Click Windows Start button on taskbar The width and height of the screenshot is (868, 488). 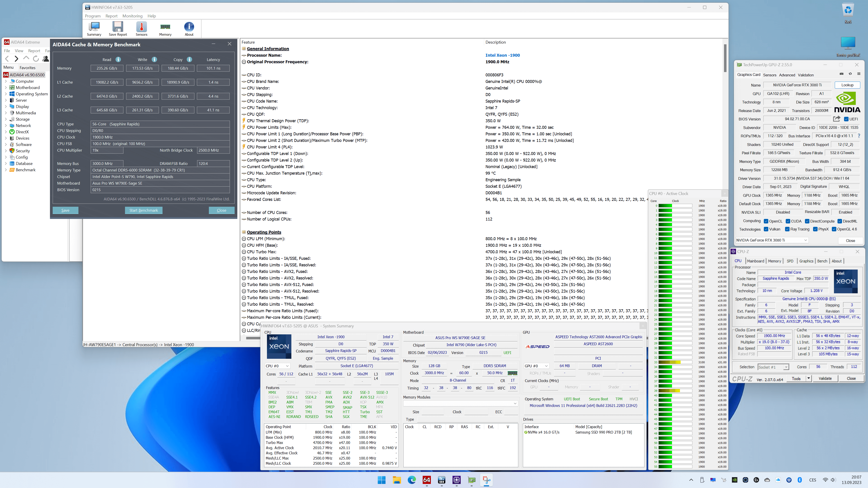381,480
